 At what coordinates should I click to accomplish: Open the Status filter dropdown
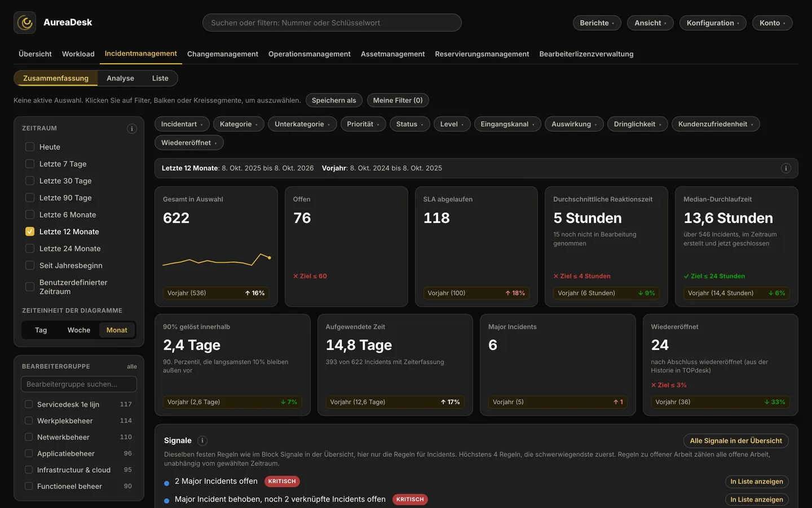[410, 124]
